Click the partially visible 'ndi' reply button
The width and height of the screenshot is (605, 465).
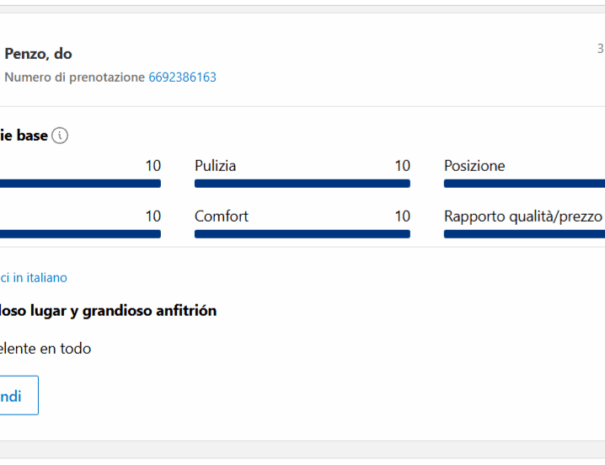tap(19, 395)
